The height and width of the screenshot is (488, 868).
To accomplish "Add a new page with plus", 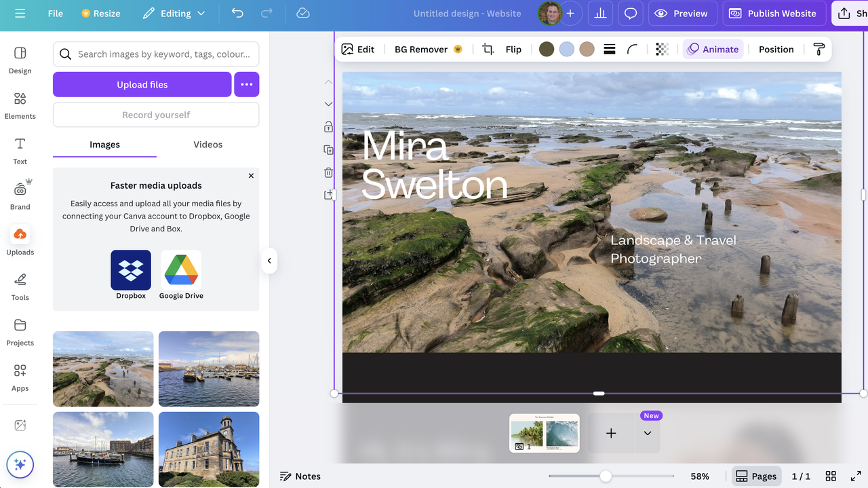I will [x=611, y=433].
